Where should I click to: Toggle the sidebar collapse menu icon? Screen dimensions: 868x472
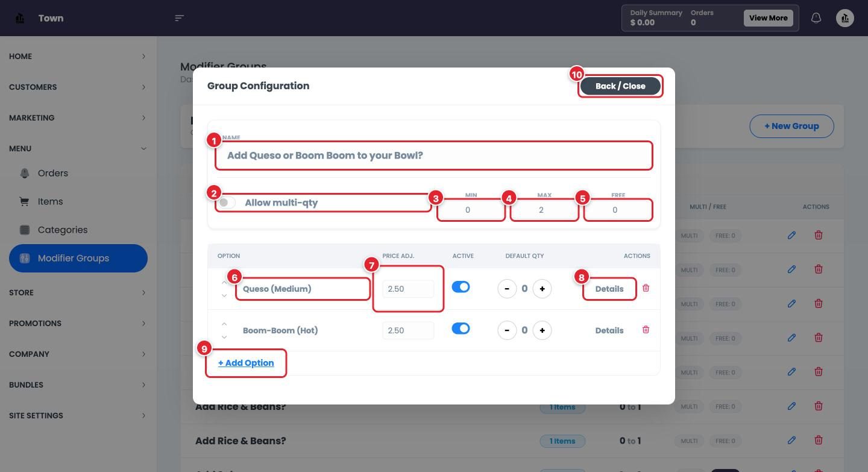tap(179, 18)
